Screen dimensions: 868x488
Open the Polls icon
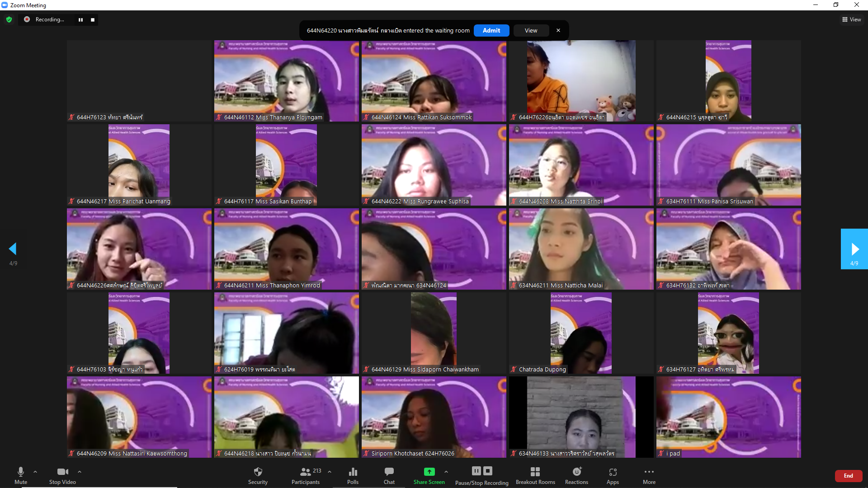(353, 475)
